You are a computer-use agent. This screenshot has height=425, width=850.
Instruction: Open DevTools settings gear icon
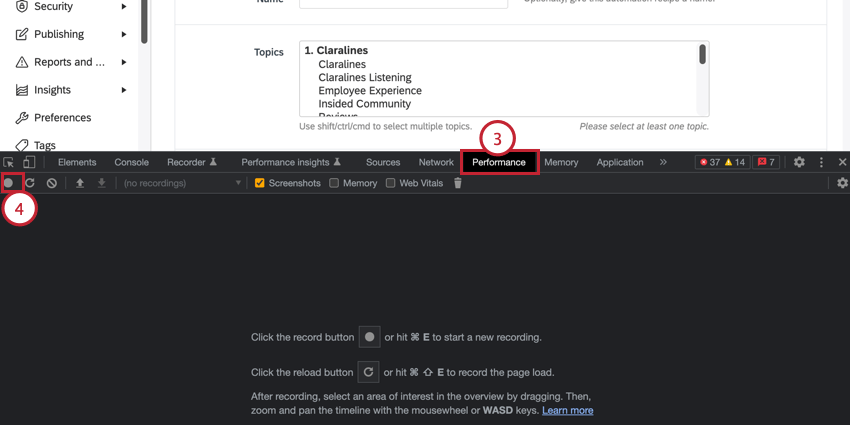pyautogui.click(x=799, y=162)
